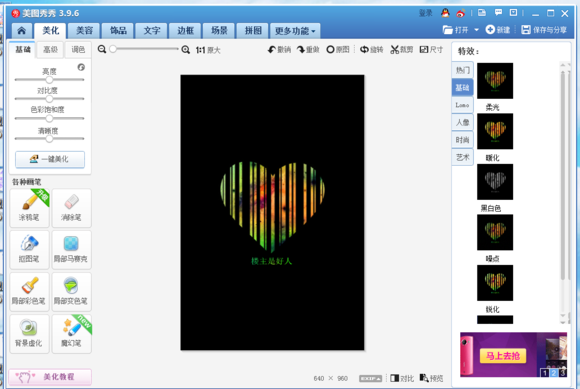
Task: Click the zoom slider handle
Action: pos(113,49)
